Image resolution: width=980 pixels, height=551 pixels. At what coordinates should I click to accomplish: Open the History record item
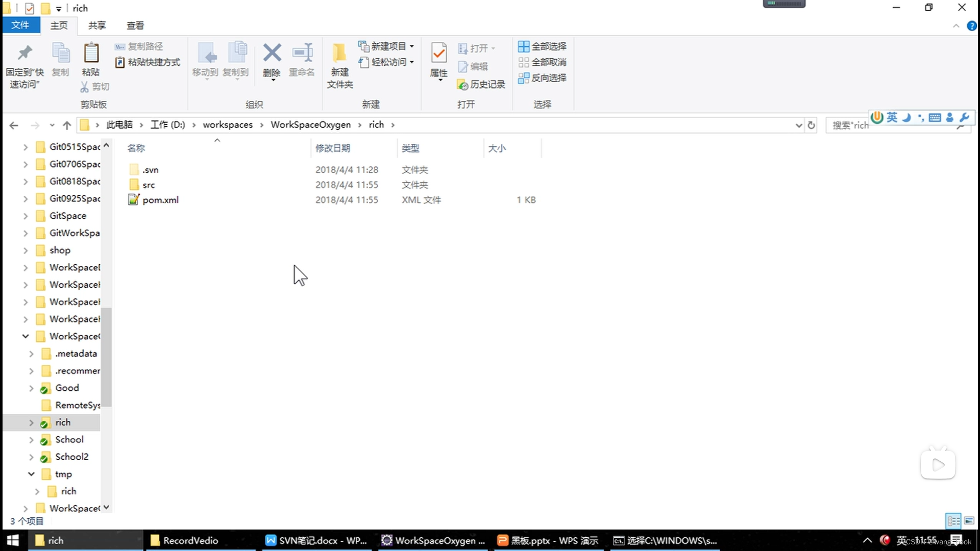(481, 85)
